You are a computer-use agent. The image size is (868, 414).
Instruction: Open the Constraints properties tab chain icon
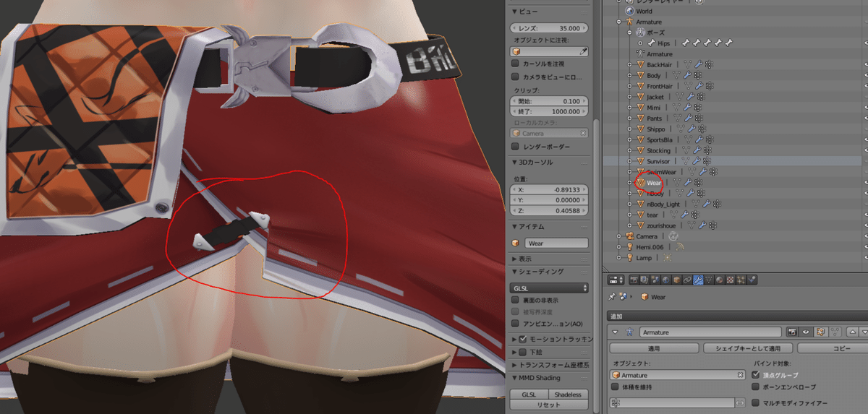click(687, 280)
